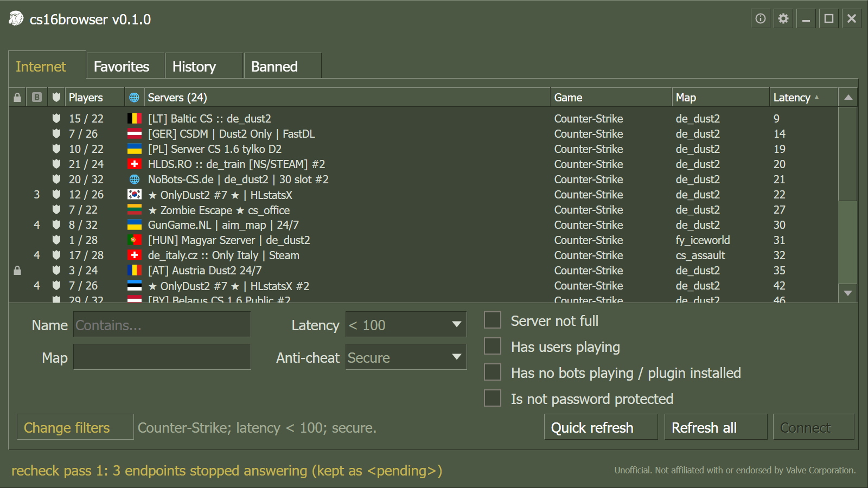Viewport: 868px width, 488px height.
Task: Switch to the Banned tab
Action: 283,66
